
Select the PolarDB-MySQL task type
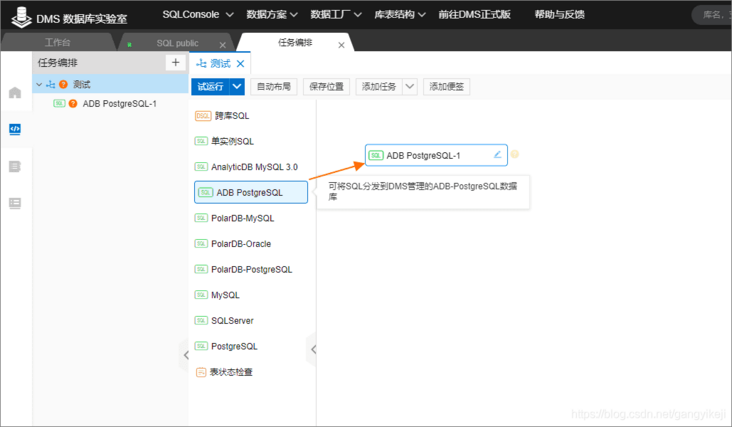[234, 218]
